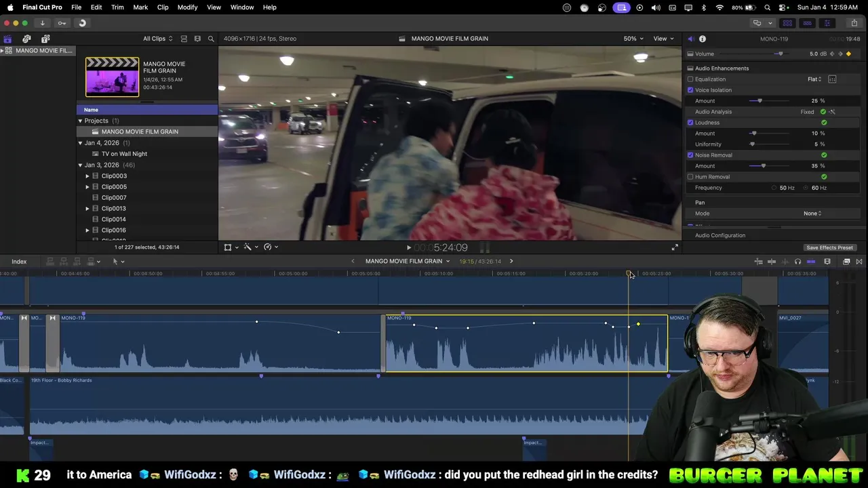Select the 60 Hz frequency radio button
This screenshot has width=868, height=488.
pos(806,188)
